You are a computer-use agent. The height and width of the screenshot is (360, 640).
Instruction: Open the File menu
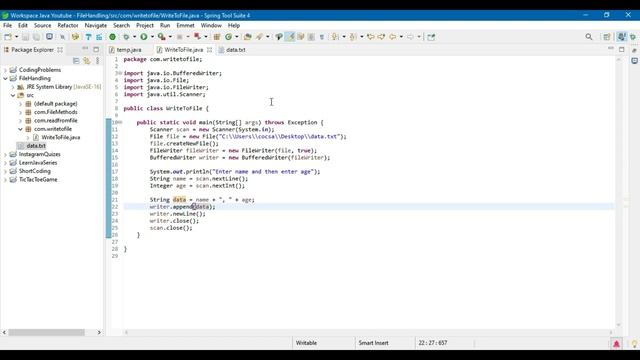pos(7,25)
